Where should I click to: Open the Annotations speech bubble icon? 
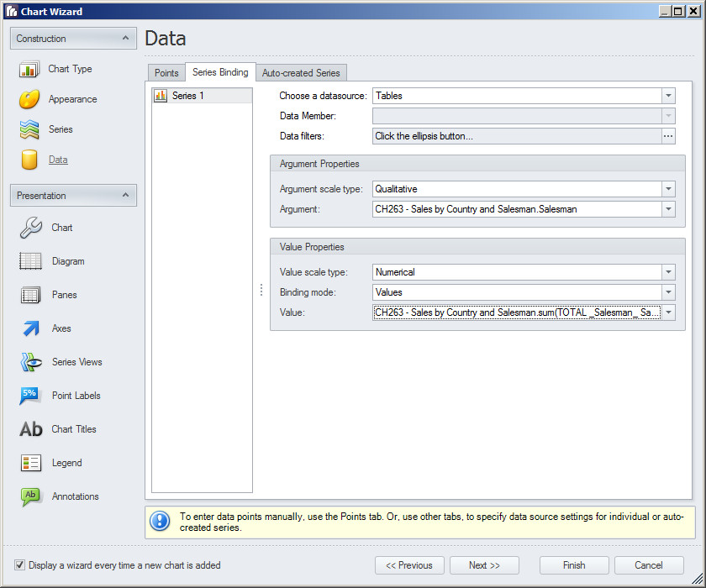(x=30, y=497)
